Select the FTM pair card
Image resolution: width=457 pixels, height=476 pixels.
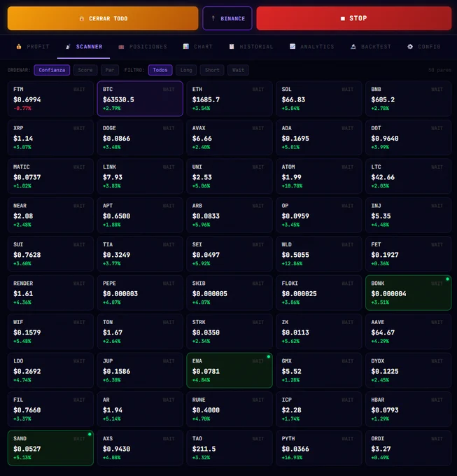[x=50, y=99]
